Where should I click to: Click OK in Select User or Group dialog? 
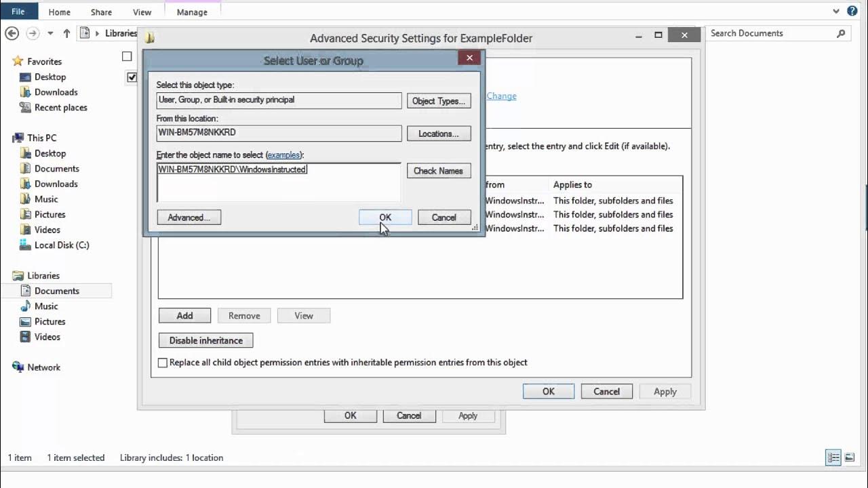coord(385,218)
